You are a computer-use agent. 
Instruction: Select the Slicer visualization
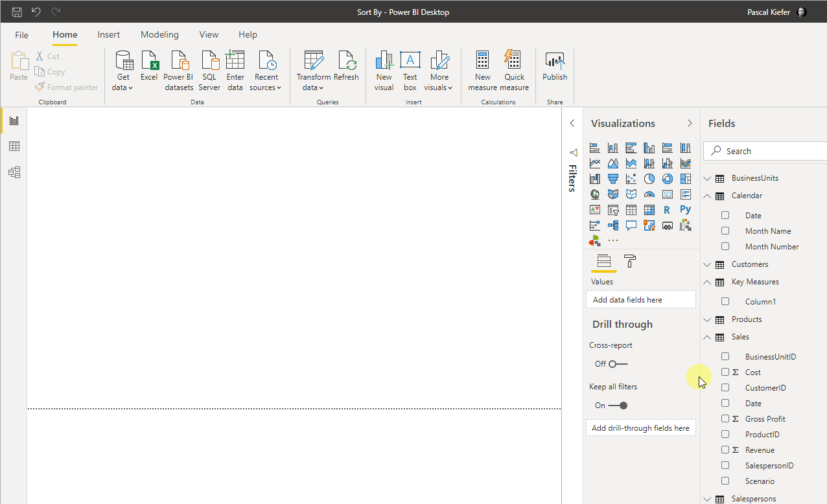(x=612, y=209)
